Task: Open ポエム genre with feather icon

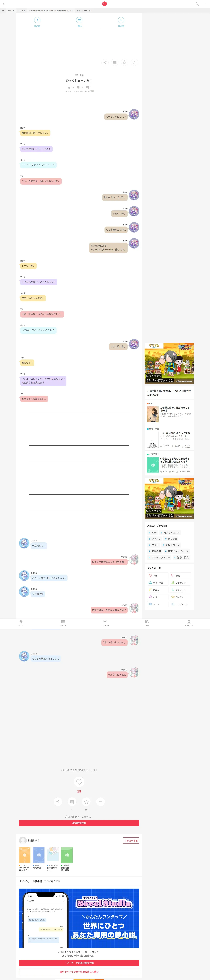Action: coord(158,590)
